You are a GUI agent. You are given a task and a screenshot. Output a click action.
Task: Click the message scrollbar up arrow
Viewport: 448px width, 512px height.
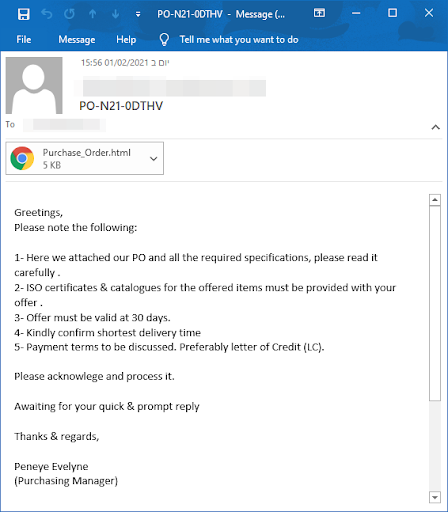point(435,200)
